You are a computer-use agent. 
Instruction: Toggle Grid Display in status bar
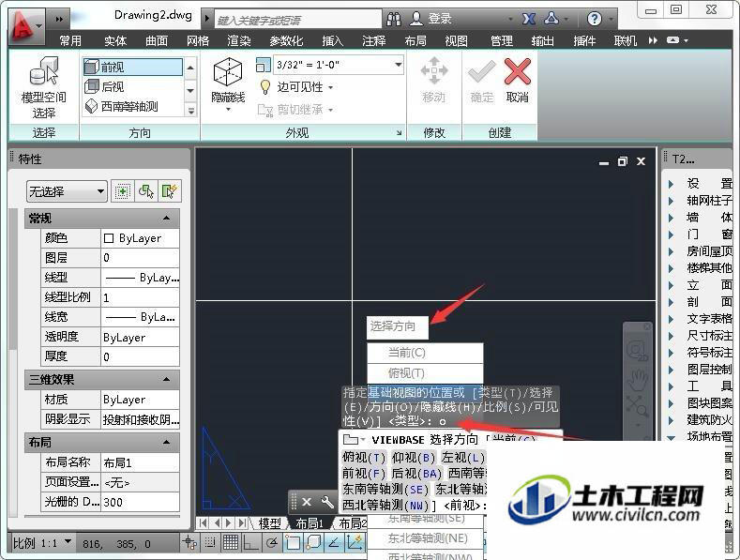[231, 543]
